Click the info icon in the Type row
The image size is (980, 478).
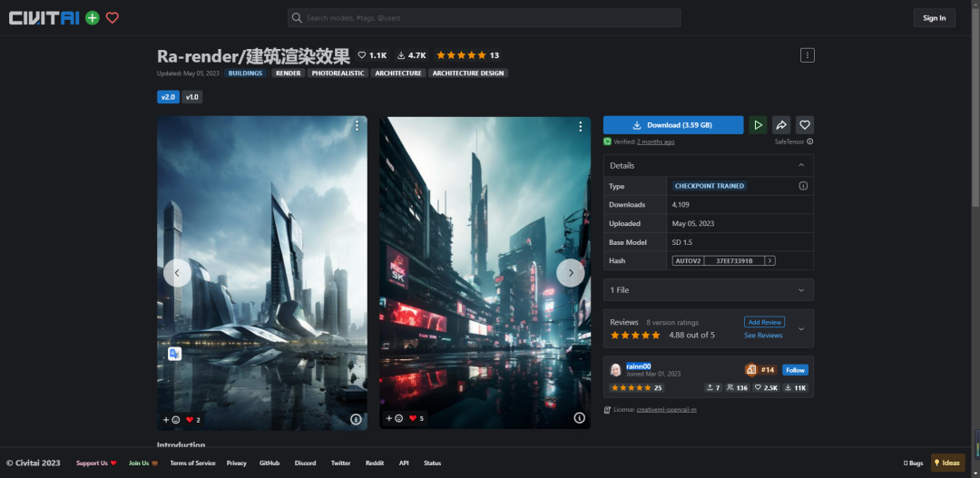pyautogui.click(x=804, y=186)
